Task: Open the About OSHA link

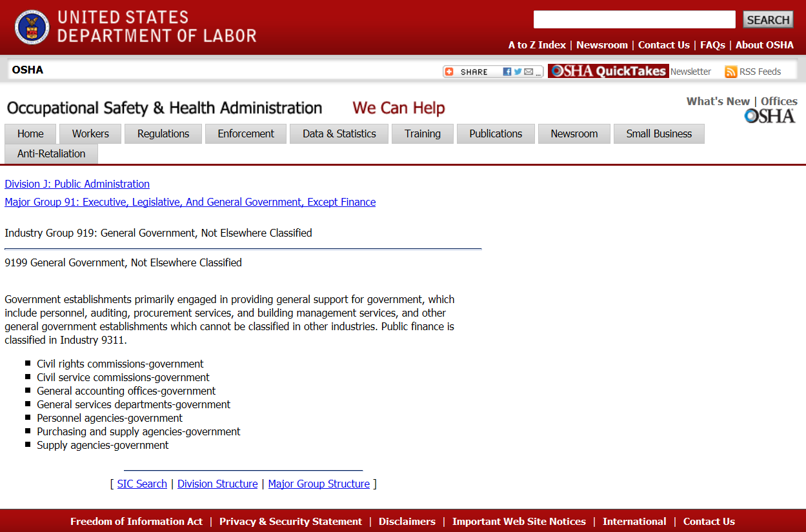Action: tap(765, 44)
